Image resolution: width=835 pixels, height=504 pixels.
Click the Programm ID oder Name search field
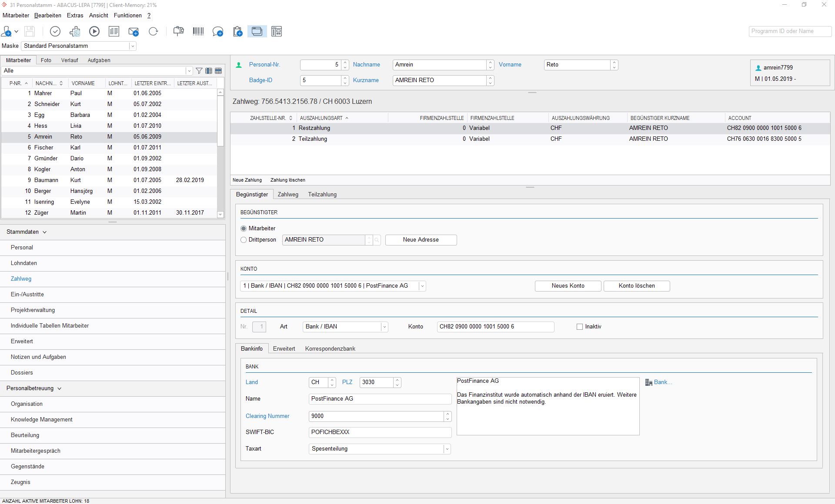(790, 31)
